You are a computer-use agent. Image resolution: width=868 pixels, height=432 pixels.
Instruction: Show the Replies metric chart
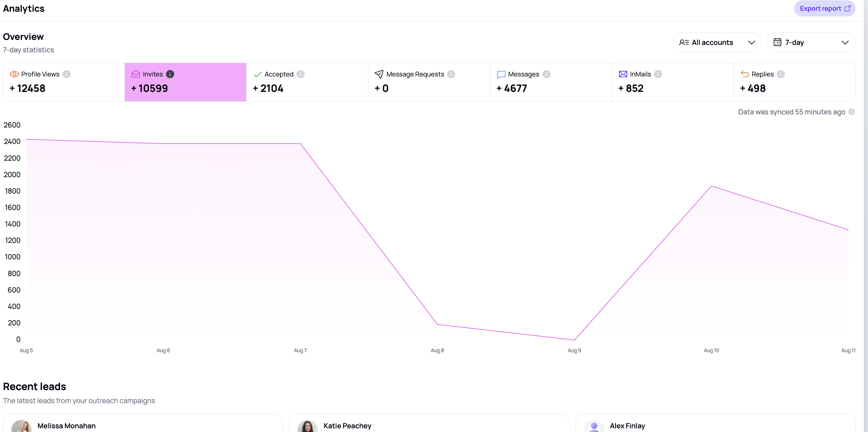[794, 82]
